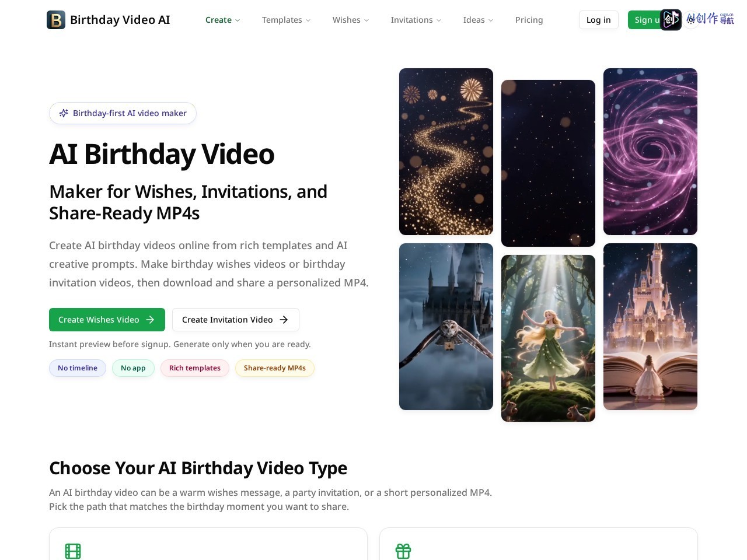Click the Share-ready MP4s tag
This screenshot has height=560, width=747.
(x=275, y=368)
